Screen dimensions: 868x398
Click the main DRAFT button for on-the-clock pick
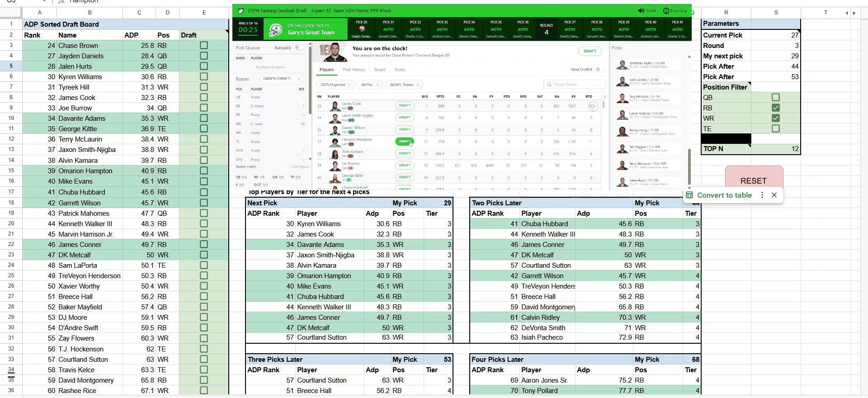pos(590,51)
